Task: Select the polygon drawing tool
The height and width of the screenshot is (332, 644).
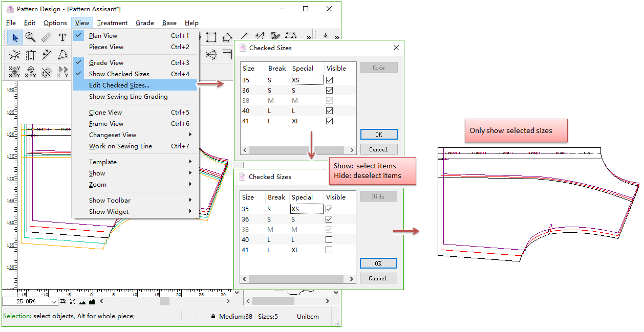Action: (x=227, y=37)
